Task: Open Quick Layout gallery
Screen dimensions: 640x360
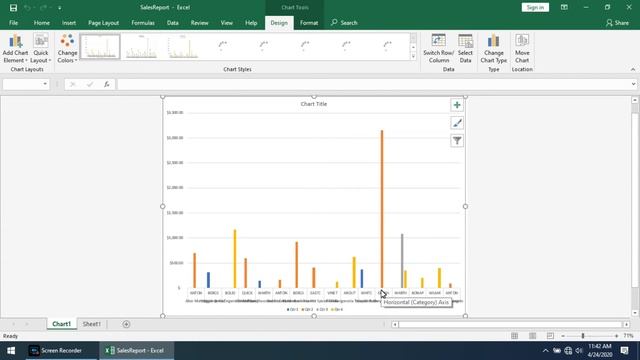Action: click(41, 49)
